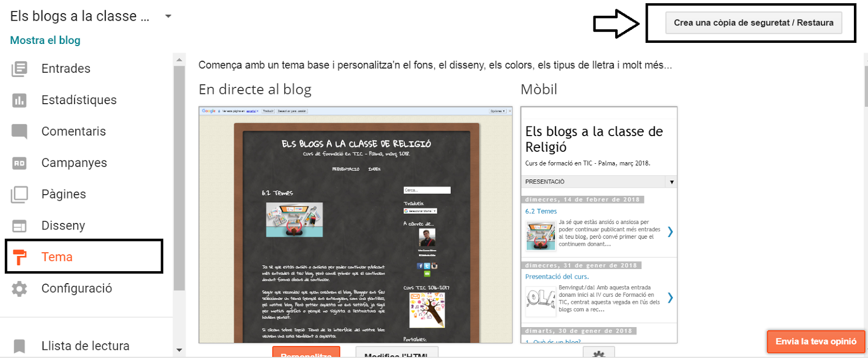Open the Disseny layout icon
Viewport: 868px width, 358px height.
(20, 226)
